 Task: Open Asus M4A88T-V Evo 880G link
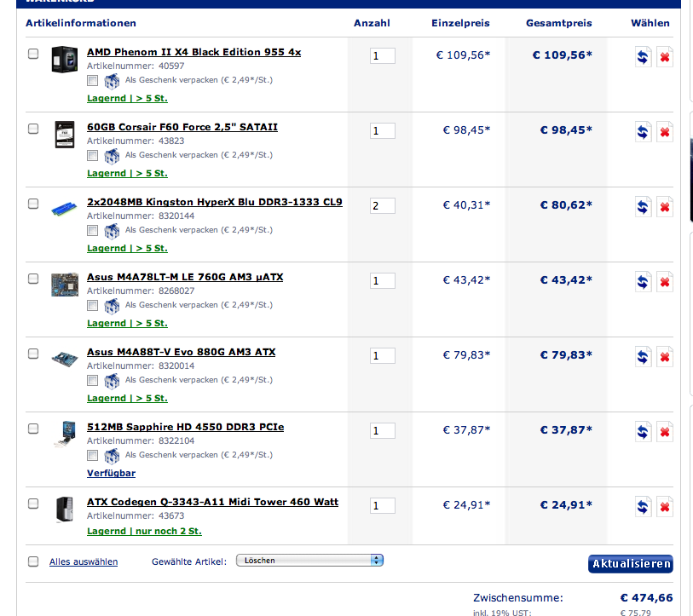(182, 352)
